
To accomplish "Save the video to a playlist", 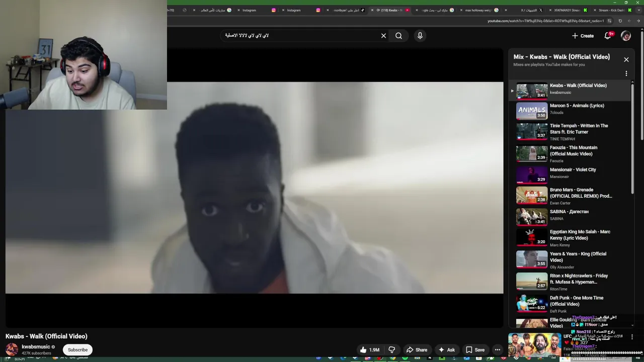I will [475, 350].
